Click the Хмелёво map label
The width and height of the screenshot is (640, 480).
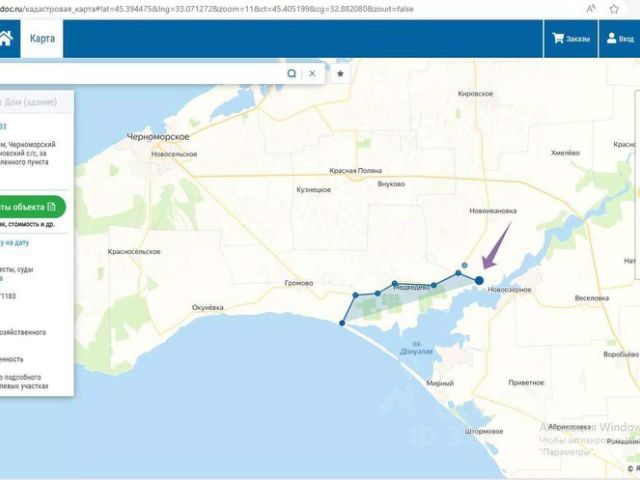(565, 153)
